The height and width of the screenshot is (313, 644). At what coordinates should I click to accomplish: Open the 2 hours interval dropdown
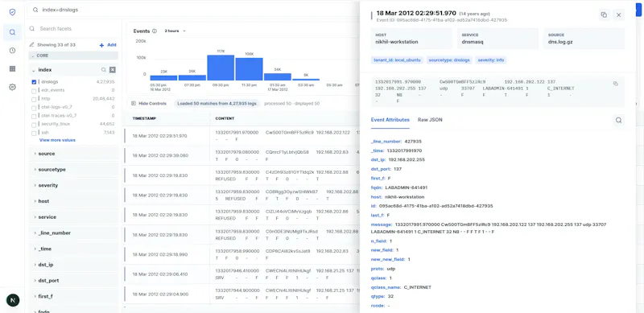point(175,31)
